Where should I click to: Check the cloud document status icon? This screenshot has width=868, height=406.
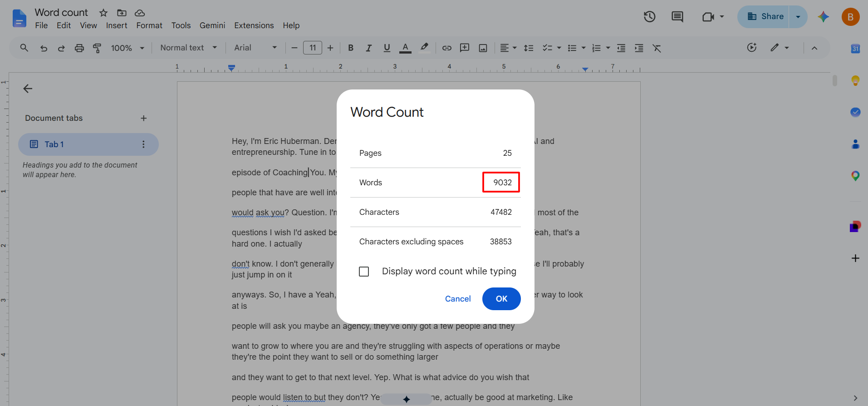[140, 13]
